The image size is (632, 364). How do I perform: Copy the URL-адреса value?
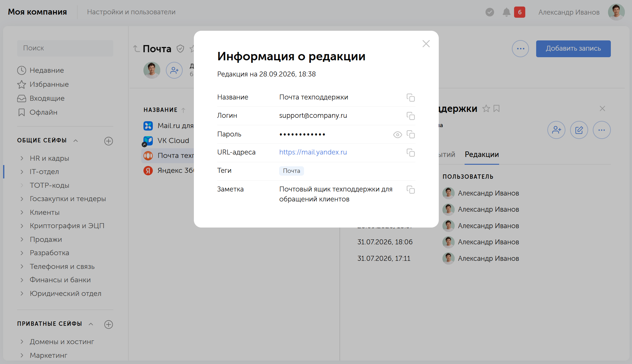(x=410, y=153)
